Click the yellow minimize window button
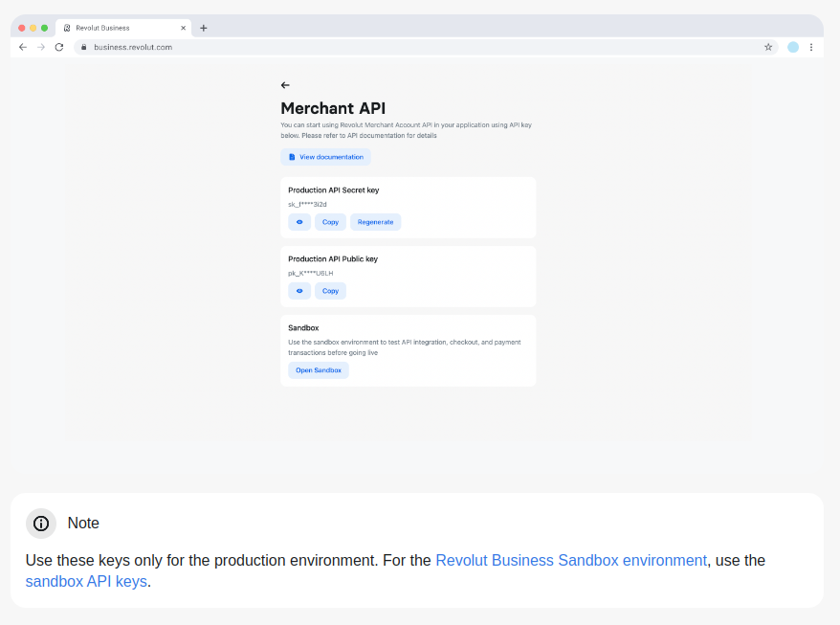Image resolution: width=840 pixels, height=625 pixels. click(33, 28)
